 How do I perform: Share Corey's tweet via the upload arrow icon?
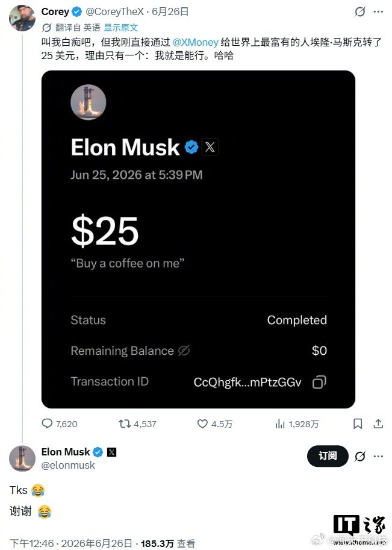pyautogui.click(x=378, y=423)
